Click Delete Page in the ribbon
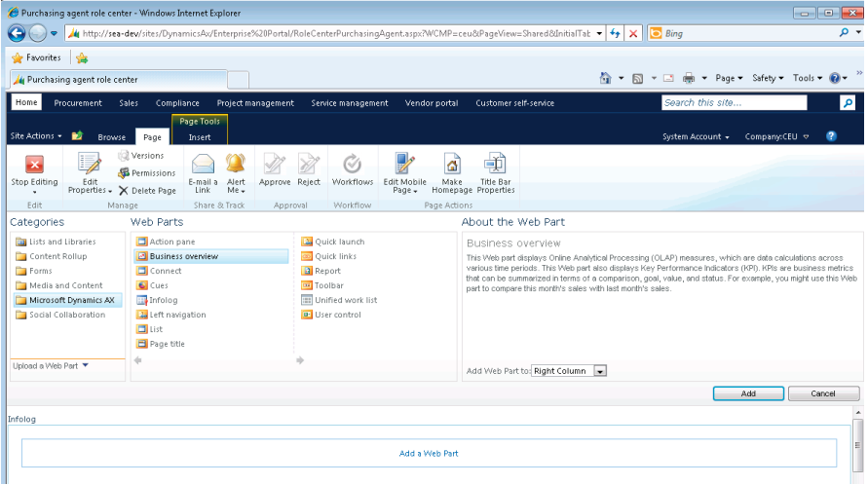The image size is (868, 485). pos(147,191)
